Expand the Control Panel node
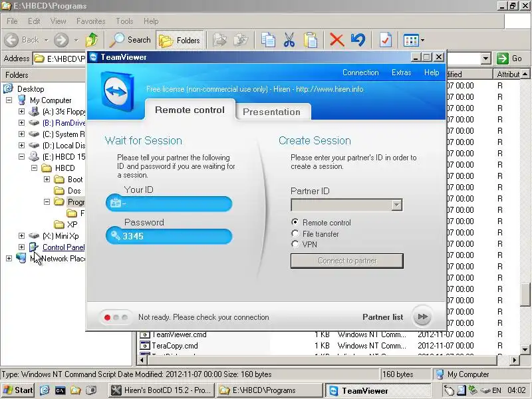Viewport: 532px width, 399px height. click(x=21, y=247)
